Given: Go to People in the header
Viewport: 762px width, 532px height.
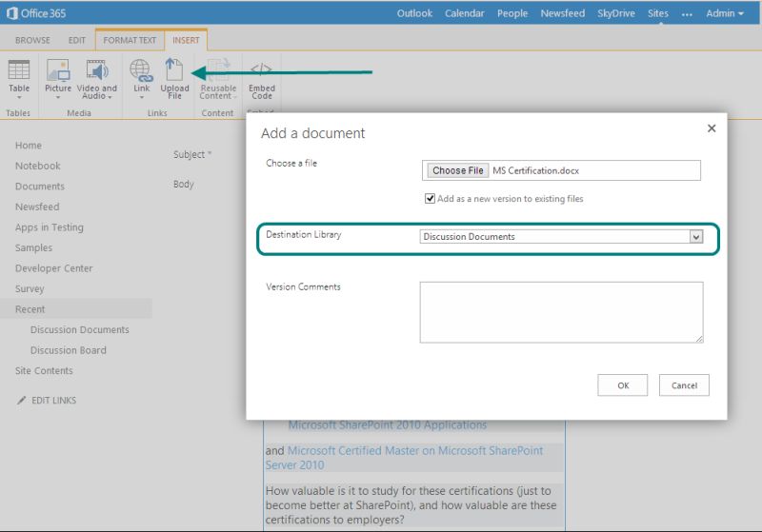Looking at the screenshot, I should pyautogui.click(x=512, y=13).
